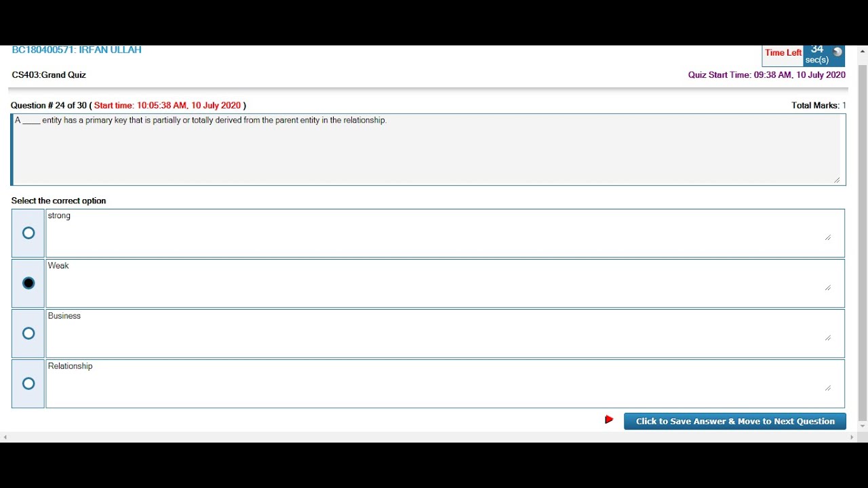Choose the 'Business' radio option
868x488 pixels.
point(28,333)
